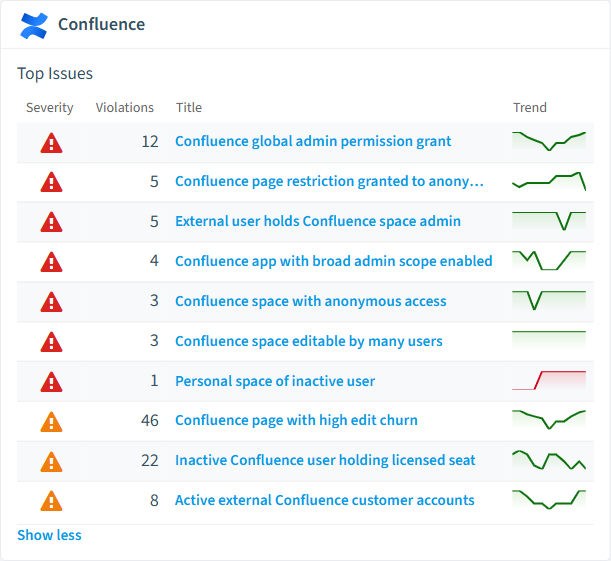The height and width of the screenshot is (561, 611).
Task: Open Personal space of inactive user
Action: click(x=275, y=381)
